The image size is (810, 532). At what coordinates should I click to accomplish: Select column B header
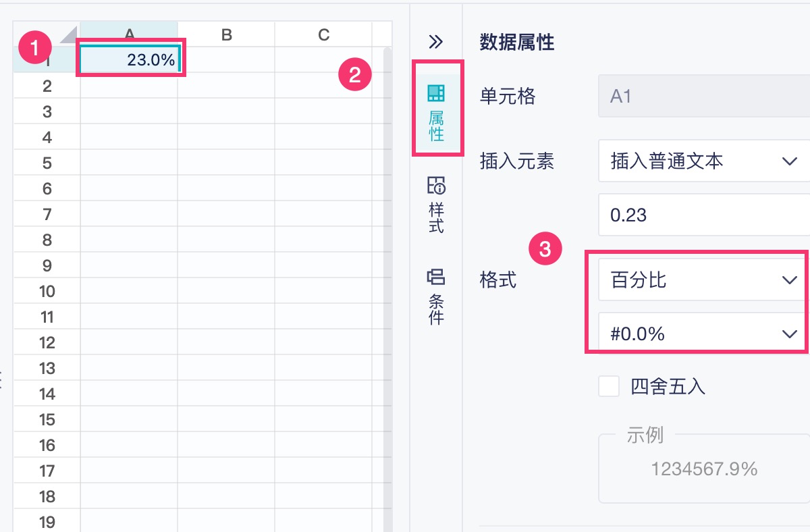tap(227, 34)
